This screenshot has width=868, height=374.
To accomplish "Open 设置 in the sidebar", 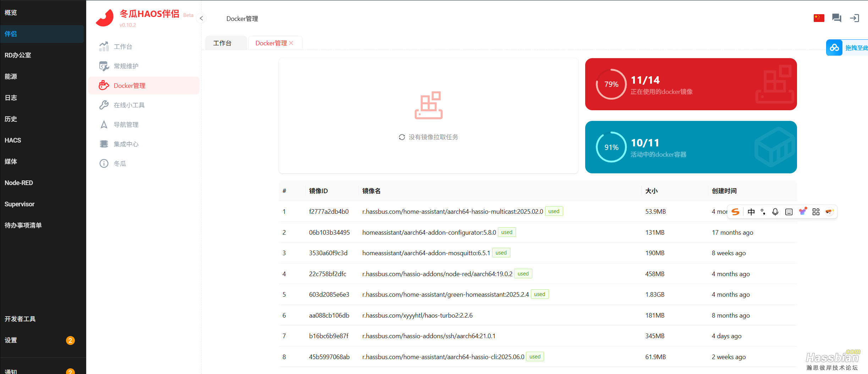I will (x=42, y=340).
